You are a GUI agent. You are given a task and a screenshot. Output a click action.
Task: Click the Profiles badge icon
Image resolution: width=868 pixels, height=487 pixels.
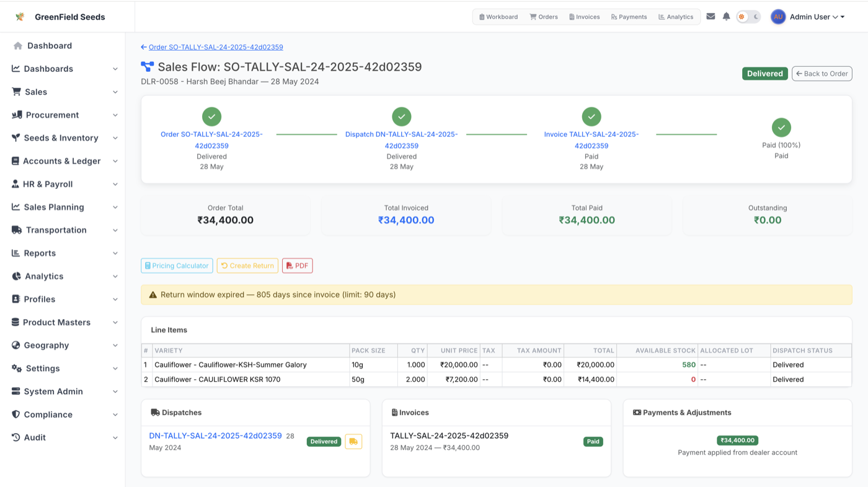point(16,299)
